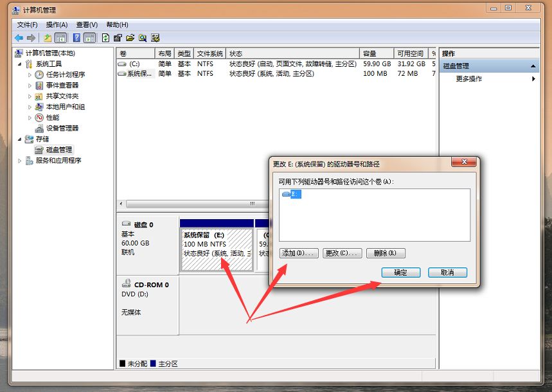The image size is (552, 392).
Task: Click the Back arrow in the toolbar
Action: point(19,38)
